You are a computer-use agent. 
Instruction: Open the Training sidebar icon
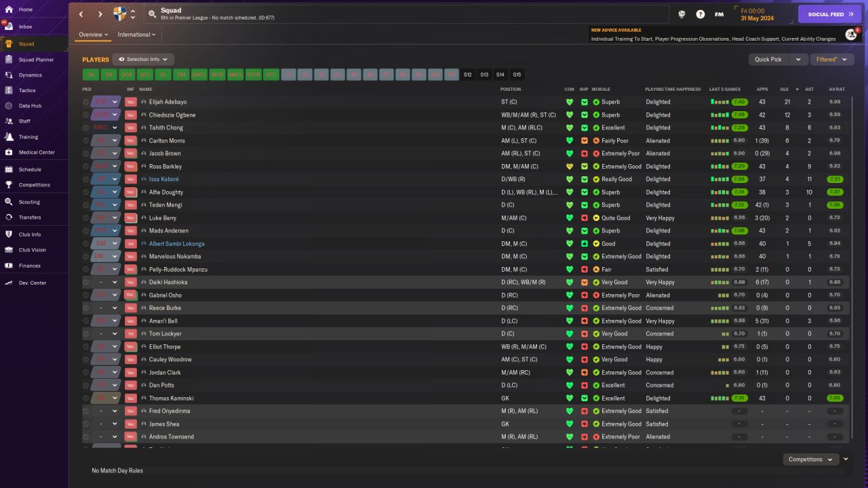(x=8, y=137)
